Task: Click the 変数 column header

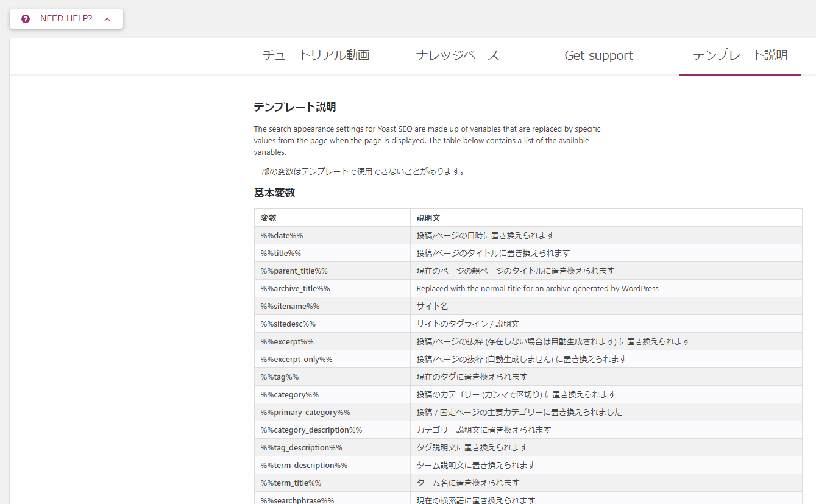Action: coord(332,218)
